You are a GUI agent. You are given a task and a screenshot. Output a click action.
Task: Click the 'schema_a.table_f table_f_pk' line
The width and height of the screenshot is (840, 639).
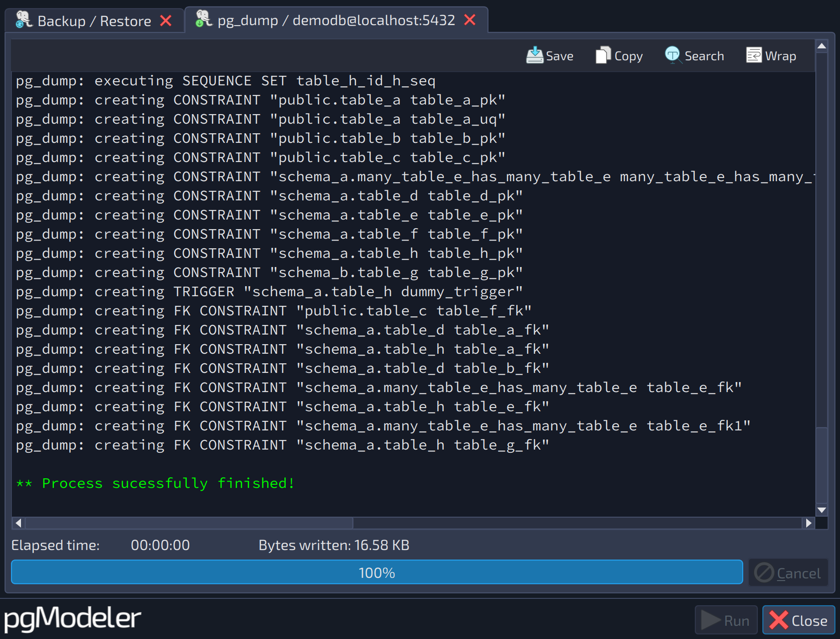tap(269, 234)
